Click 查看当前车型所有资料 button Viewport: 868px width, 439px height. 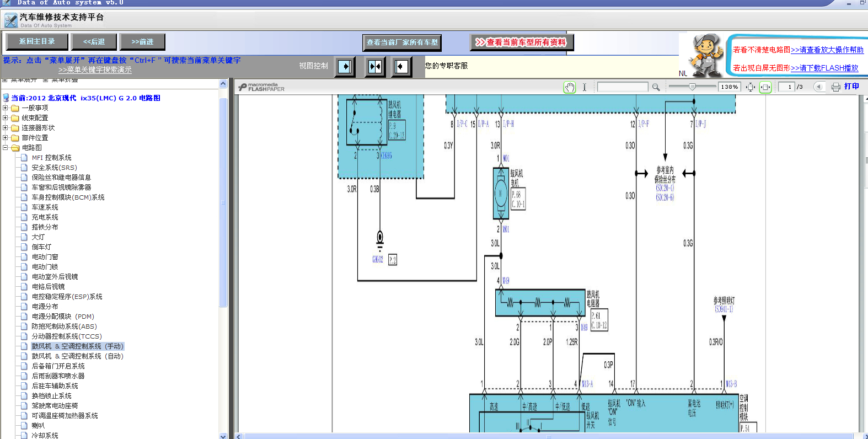(x=522, y=42)
